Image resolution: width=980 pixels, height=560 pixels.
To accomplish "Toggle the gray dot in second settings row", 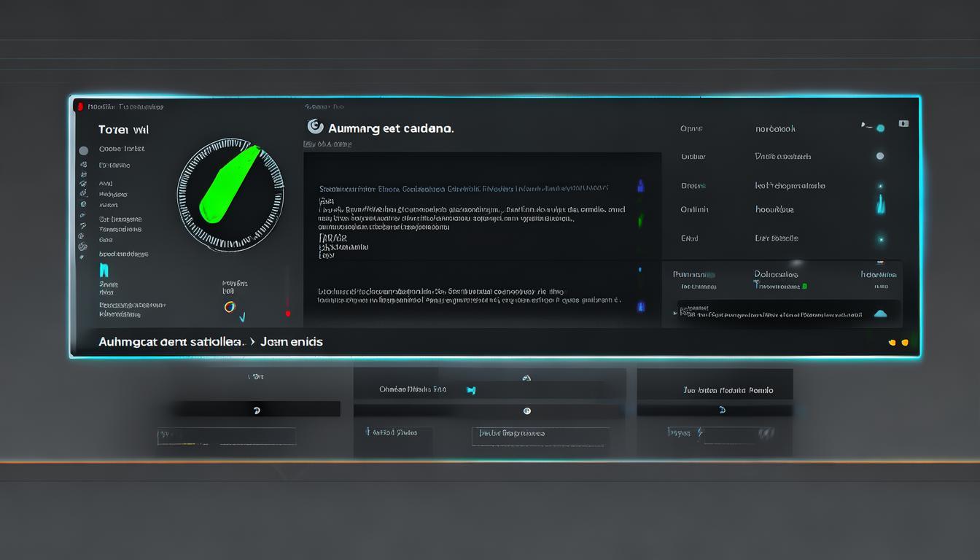I will click(880, 156).
